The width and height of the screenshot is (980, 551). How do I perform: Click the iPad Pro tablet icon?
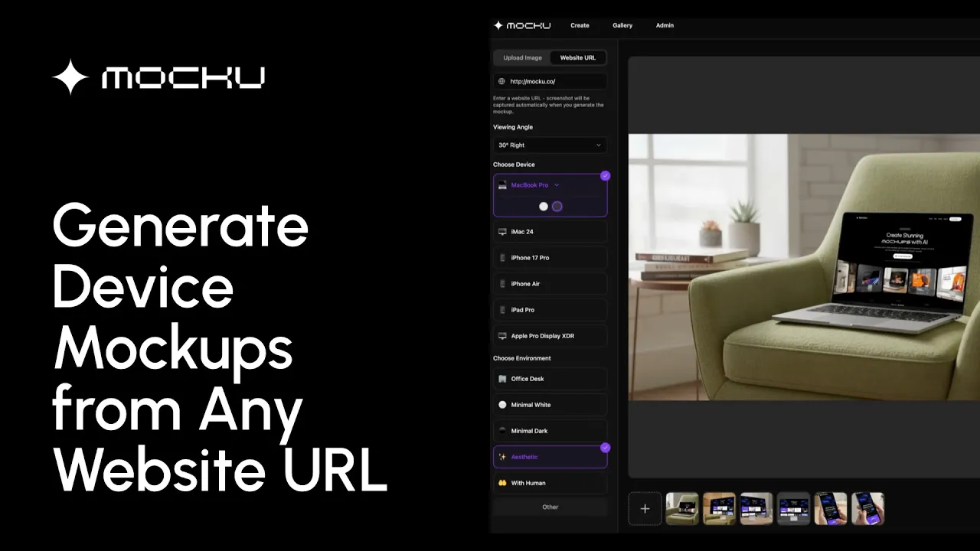tap(502, 310)
